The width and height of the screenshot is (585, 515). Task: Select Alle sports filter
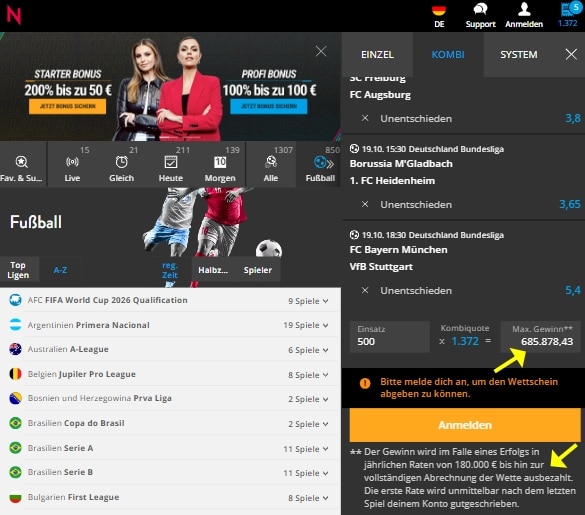271,164
